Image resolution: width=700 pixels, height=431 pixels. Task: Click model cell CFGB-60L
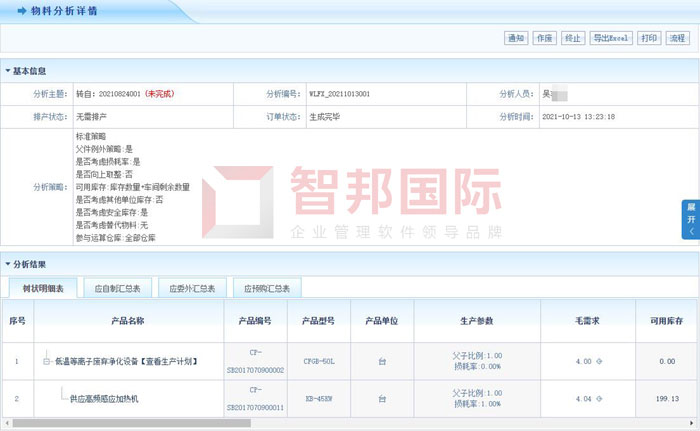[319, 361]
